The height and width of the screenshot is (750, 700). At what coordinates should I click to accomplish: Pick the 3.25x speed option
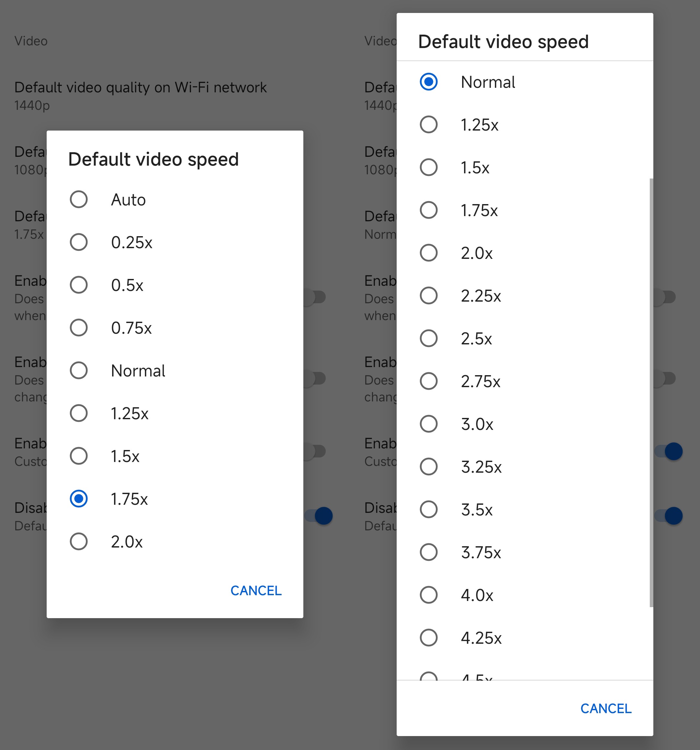429,467
